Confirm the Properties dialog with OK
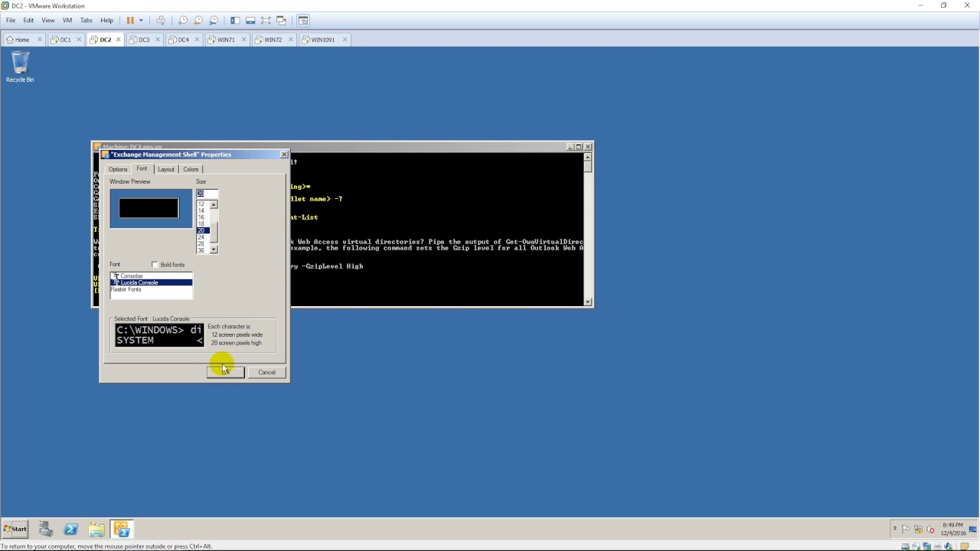This screenshot has height=551, width=980. coord(225,372)
